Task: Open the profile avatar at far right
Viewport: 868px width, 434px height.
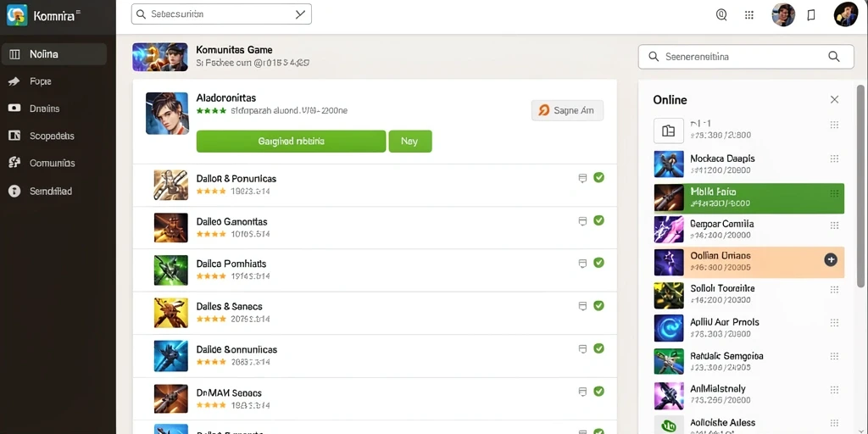Action: tap(845, 14)
